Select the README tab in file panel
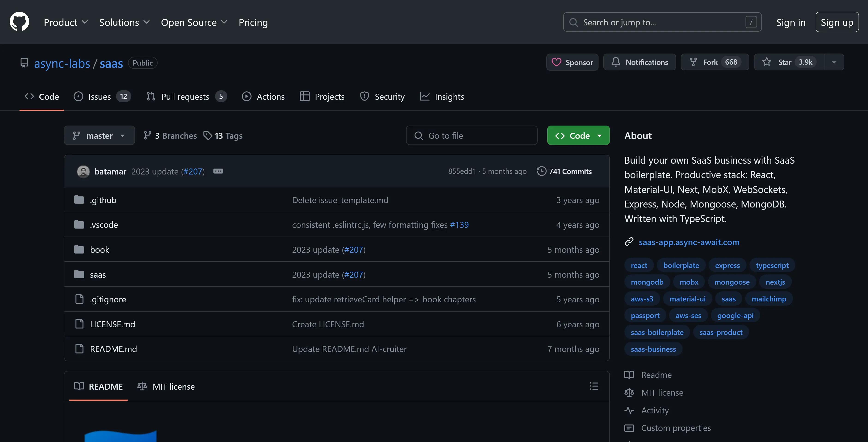Screen dimensions: 868x442 click(98, 386)
